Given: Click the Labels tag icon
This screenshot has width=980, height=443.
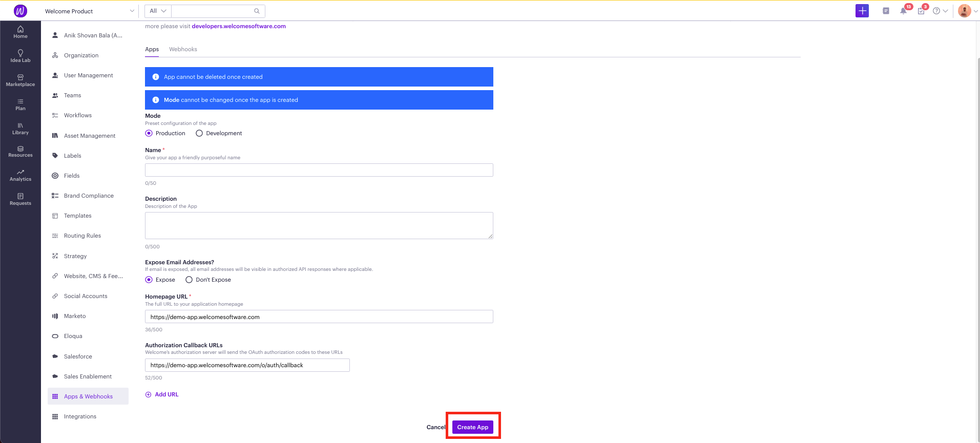Looking at the screenshot, I should click(x=55, y=156).
